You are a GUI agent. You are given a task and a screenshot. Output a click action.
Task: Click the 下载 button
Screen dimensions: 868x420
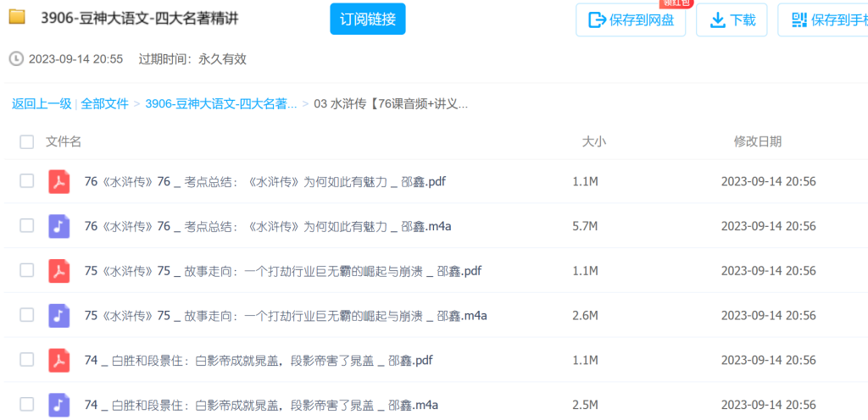pos(732,20)
